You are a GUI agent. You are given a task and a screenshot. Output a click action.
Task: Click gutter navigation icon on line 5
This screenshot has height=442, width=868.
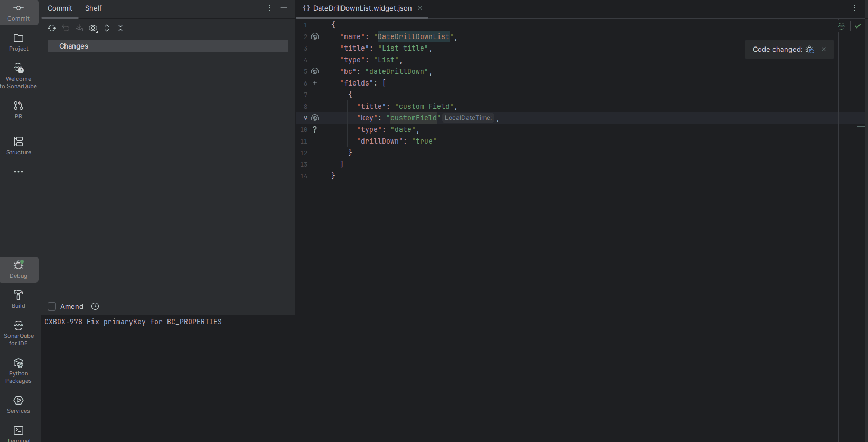[x=315, y=71]
